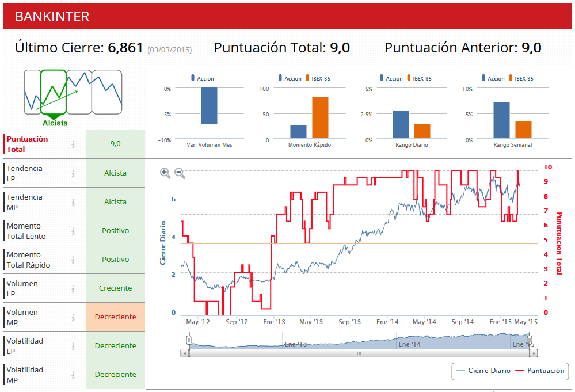Click the Punutuacion Total axis title

point(559,243)
